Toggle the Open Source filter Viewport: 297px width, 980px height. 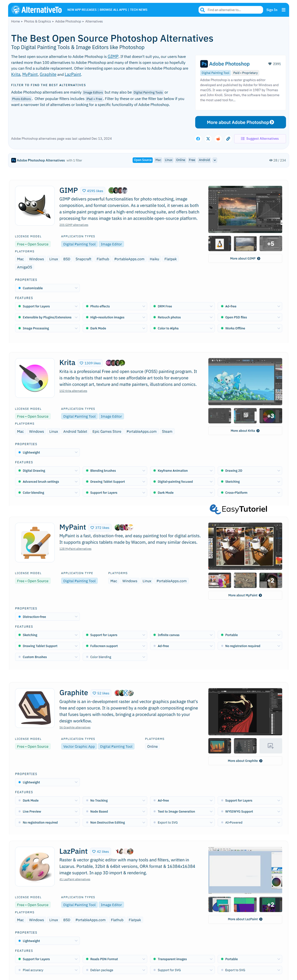(143, 160)
